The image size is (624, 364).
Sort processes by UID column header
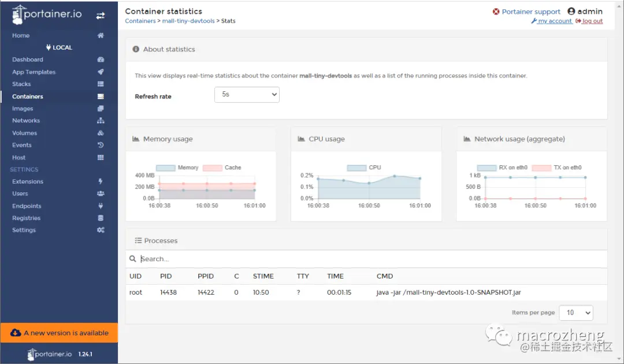coord(135,276)
